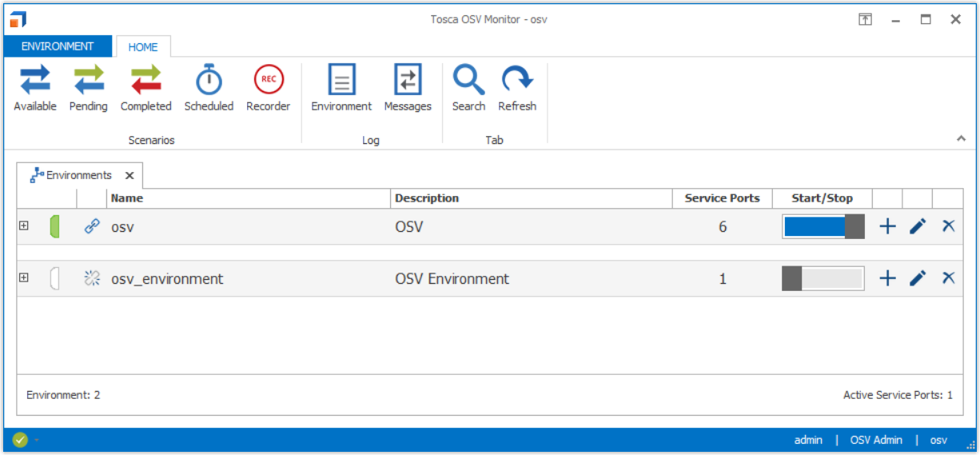Refresh the current tab
This screenshot has width=980, height=455.
pyautogui.click(x=517, y=88)
